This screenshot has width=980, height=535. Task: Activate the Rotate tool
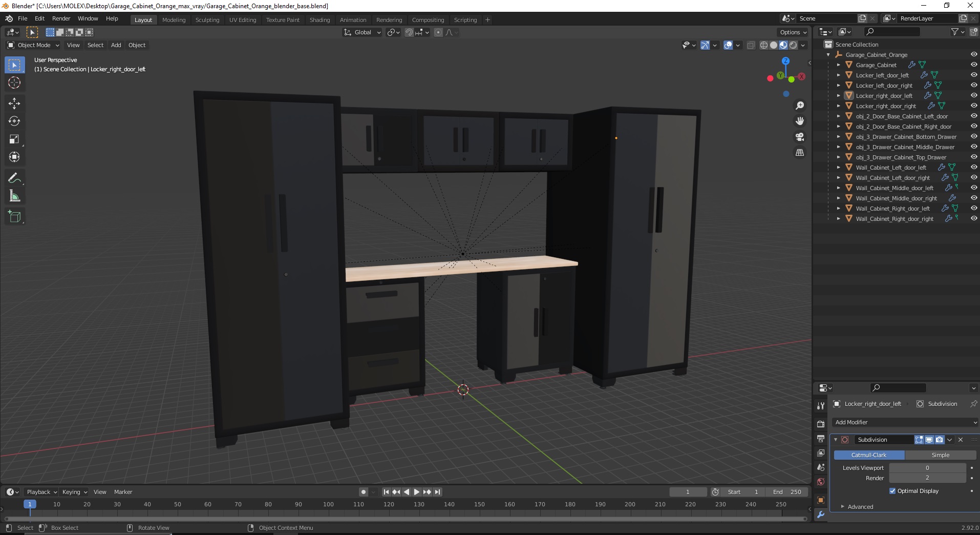14,121
